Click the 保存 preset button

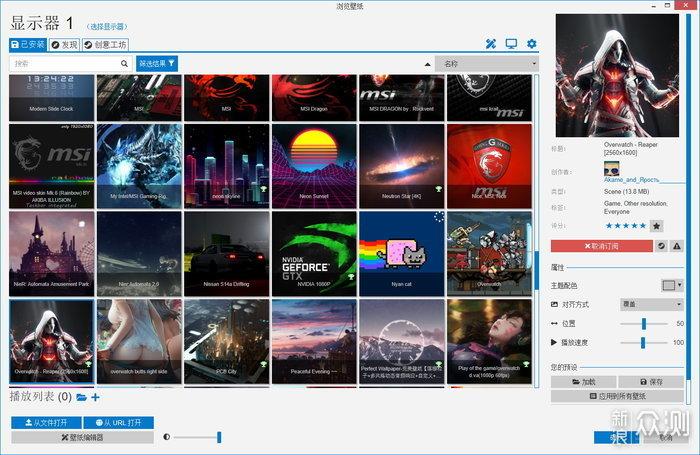(x=651, y=382)
